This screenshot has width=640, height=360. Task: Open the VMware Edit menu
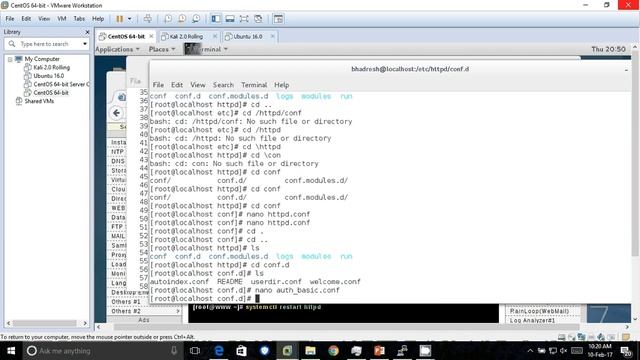[26, 19]
